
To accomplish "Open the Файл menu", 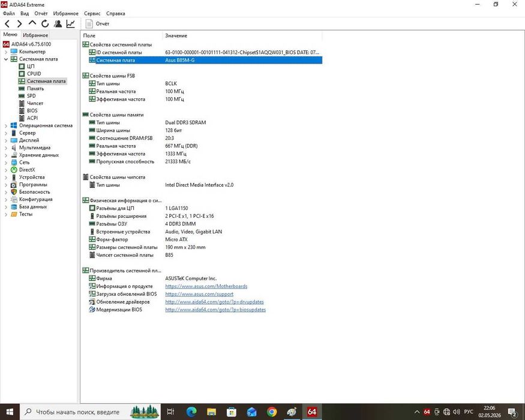I will click(x=9, y=13).
